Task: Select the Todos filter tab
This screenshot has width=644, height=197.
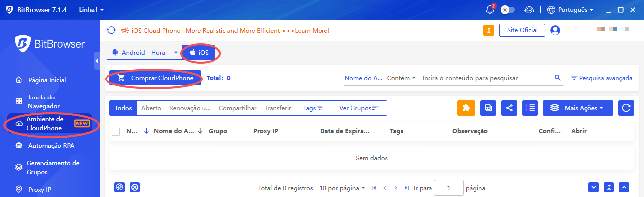Action: click(123, 108)
